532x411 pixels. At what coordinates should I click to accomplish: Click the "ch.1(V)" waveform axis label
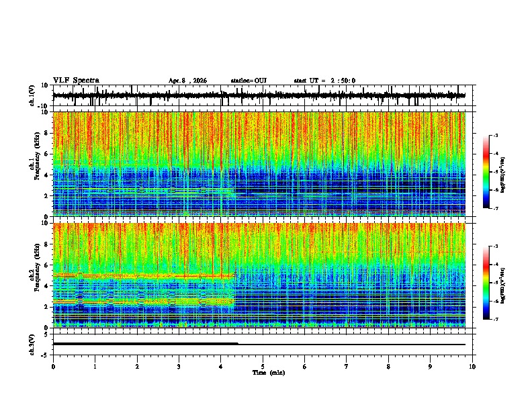coord(32,95)
